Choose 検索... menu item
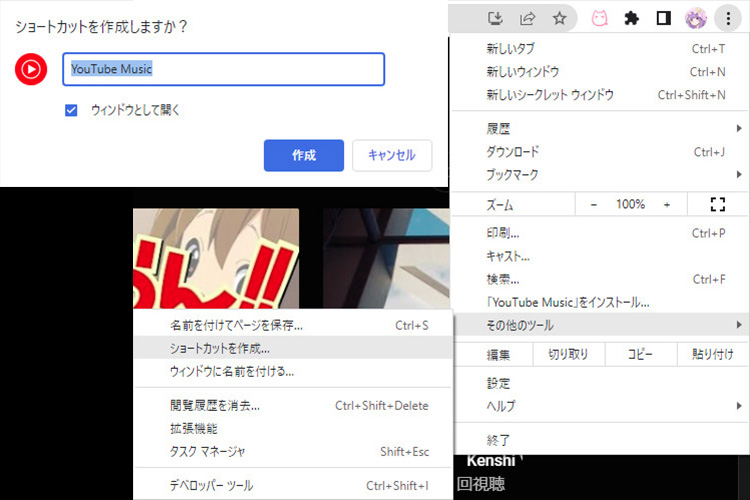The height and width of the screenshot is (500, 750). click(x=599, y=279)
